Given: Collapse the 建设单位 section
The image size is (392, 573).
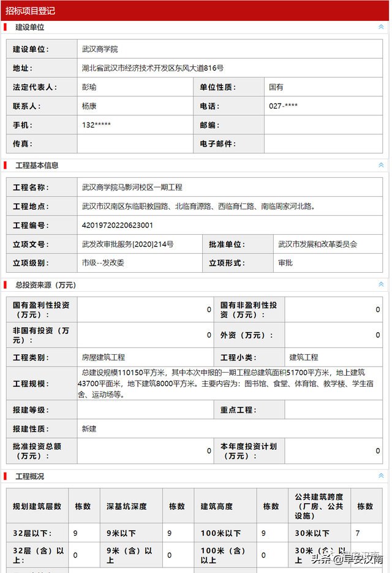Looking at the screenshot, I should coord(381,27).
